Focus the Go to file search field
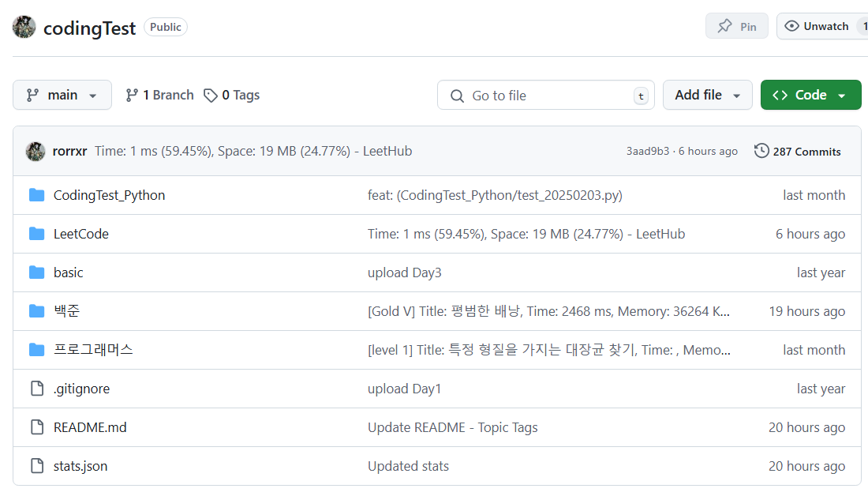Screen dimensions: 868x496 pos(546,96)
